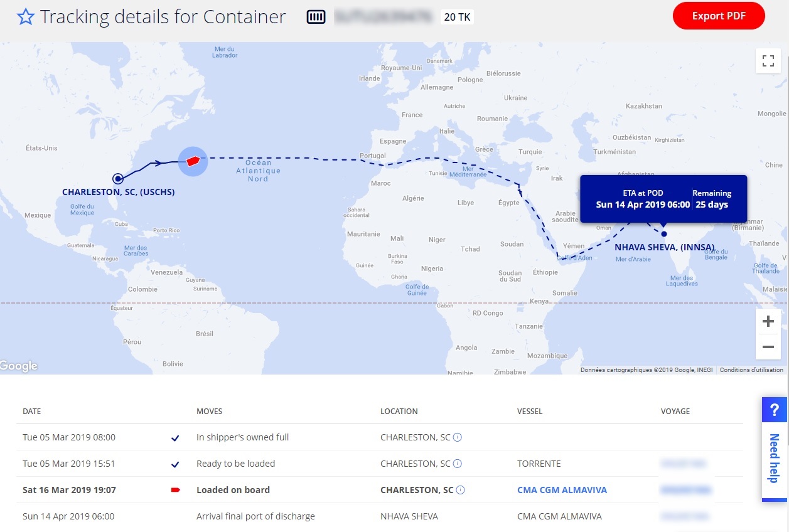Click the 20 TK container type badge
Image resolution: width=789 pixels, height=532 pixels.
(x=457, y=17)
